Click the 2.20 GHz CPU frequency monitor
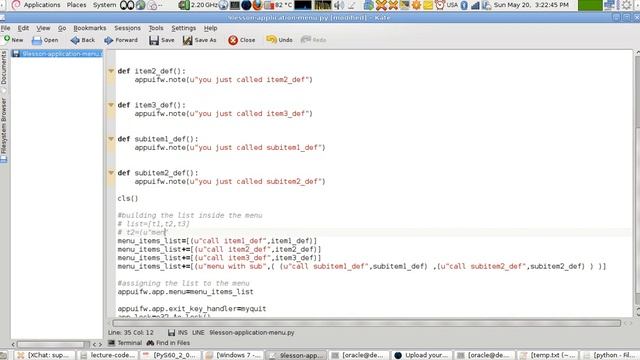 198,5
